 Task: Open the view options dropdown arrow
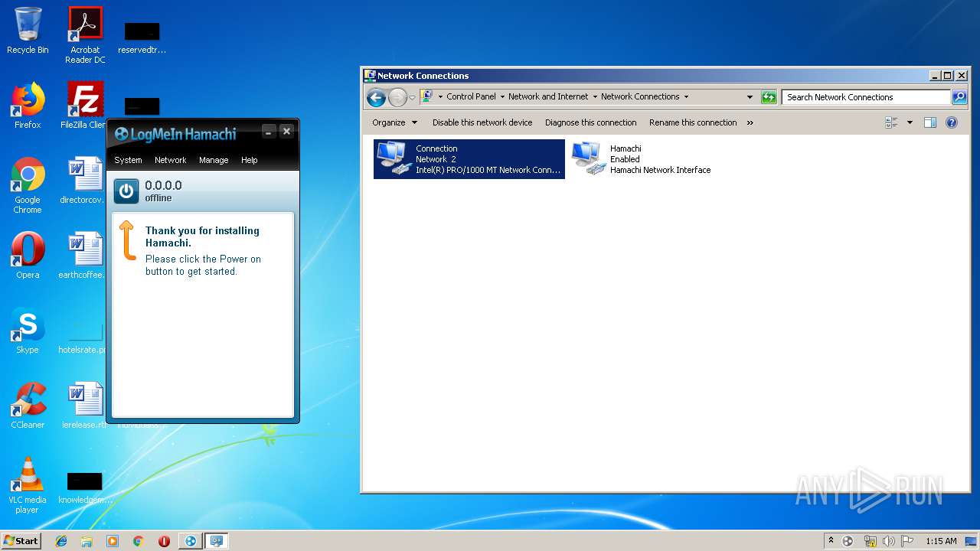point(910,122)
